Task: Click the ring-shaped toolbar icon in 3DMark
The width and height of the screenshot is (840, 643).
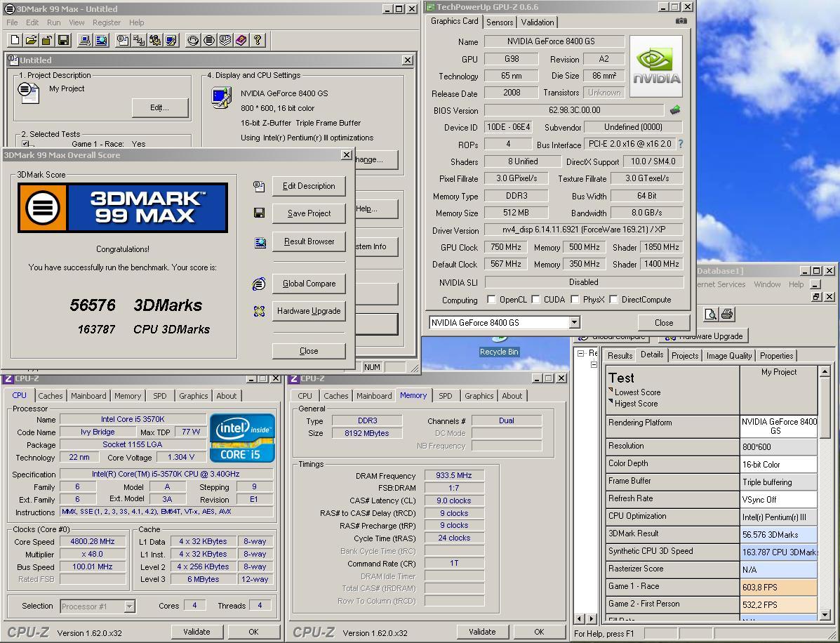Action: pos(193,40)
